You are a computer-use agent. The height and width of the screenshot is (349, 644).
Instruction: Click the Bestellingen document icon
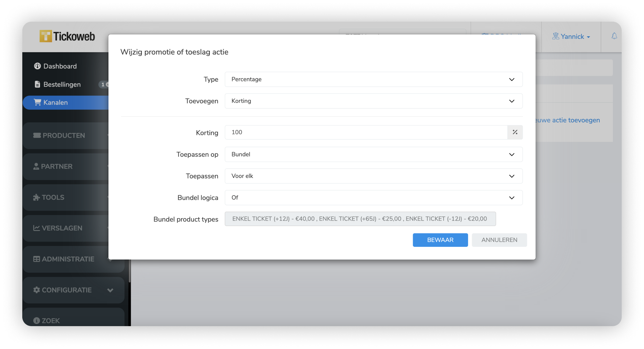pos(37,85)
